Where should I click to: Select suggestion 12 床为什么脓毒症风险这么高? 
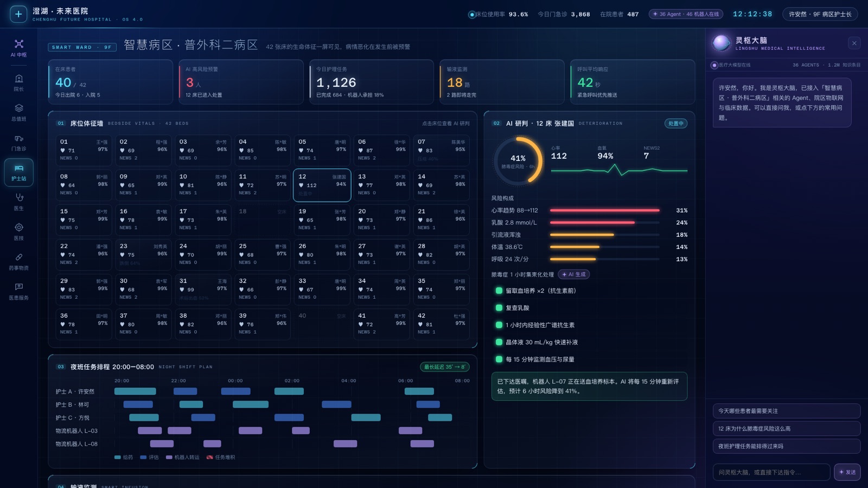tap(786, 428)
